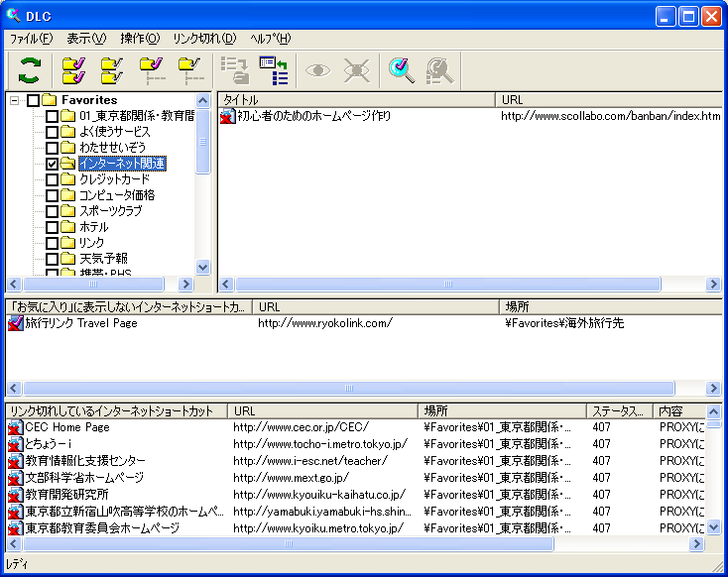Uncheck the インターネット関連 folder checkbox
This screenshot has width=728, height=577.
tap(53, 164)
